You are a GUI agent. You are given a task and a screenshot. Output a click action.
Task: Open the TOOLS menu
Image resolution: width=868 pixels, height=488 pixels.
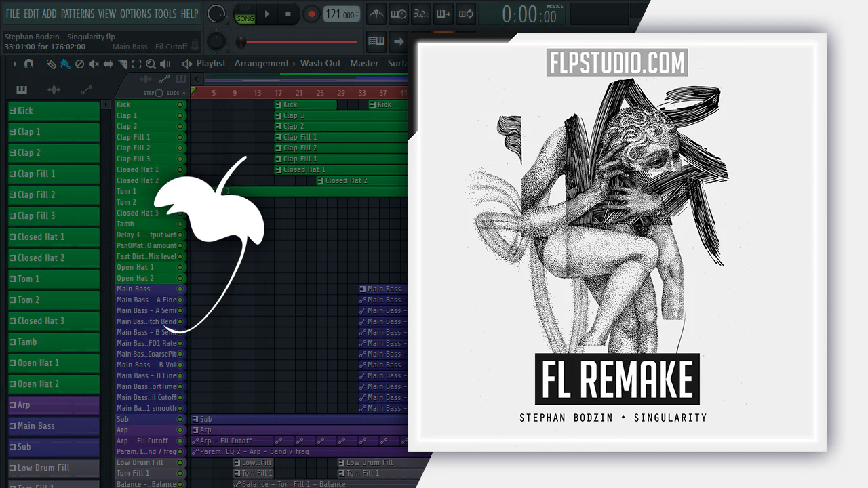(165, 14)
